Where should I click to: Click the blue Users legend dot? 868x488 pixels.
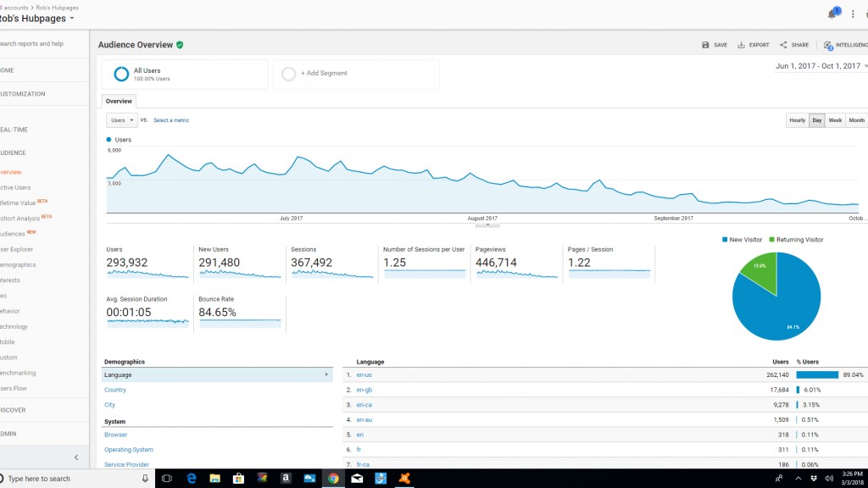point(108,140)
